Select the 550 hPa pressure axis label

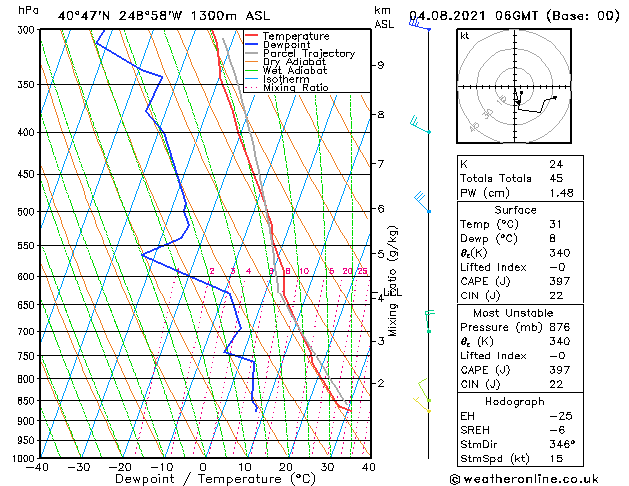click(28, 245)
